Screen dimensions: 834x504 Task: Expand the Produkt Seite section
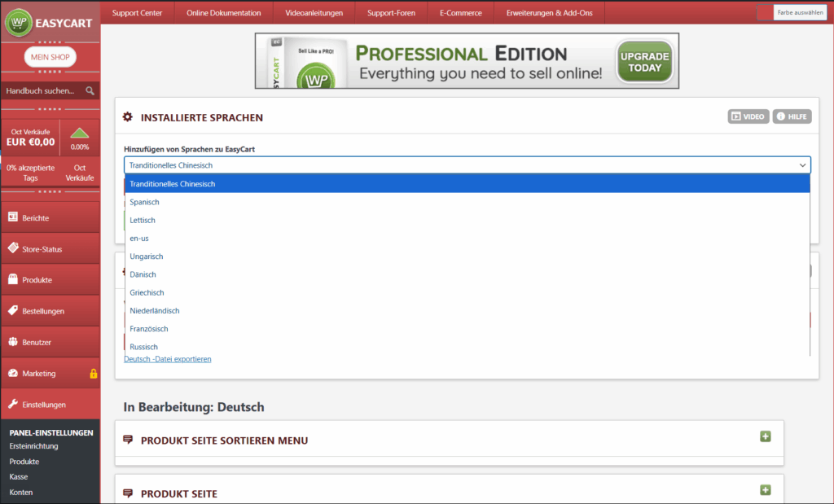click(x=765, y=490)
